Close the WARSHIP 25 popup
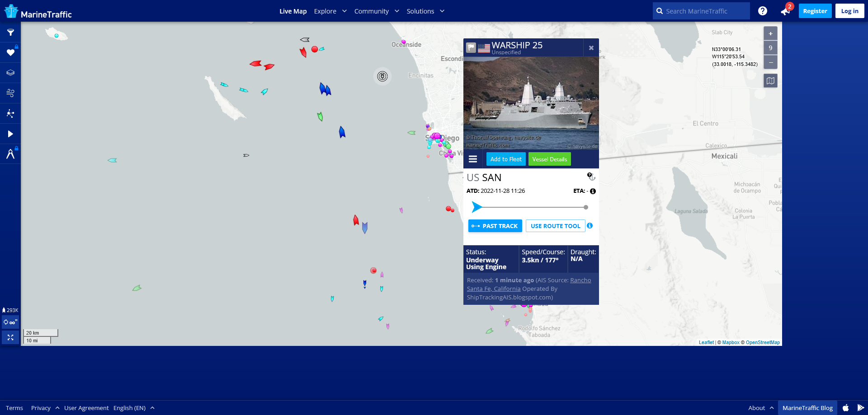The height and width of the screenshot is (415, 868). point(591,48)
